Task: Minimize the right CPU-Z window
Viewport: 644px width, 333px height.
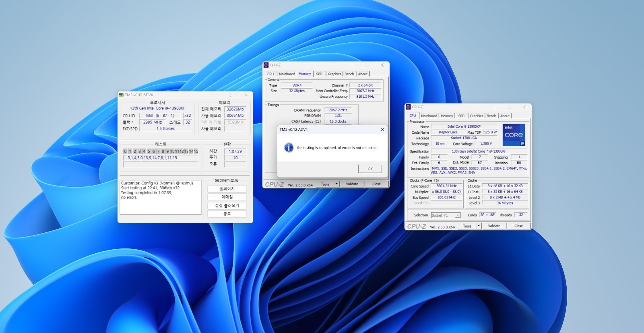Action: coord(494,107)
